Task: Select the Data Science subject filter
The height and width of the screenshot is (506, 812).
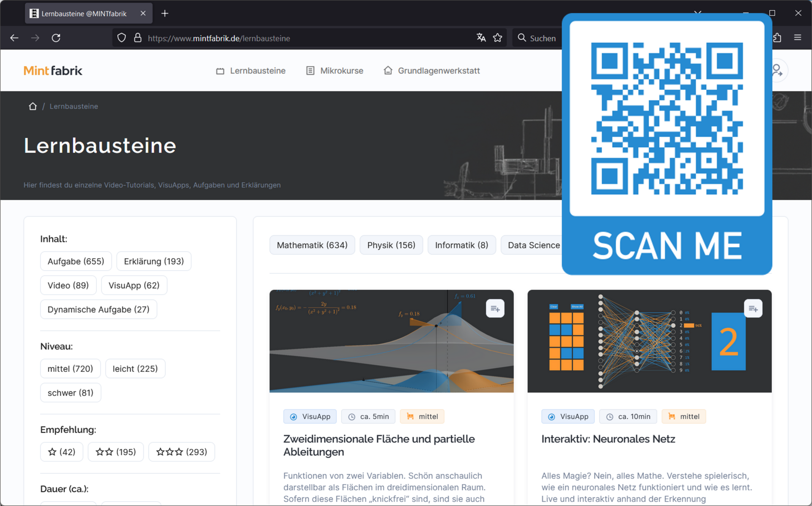Action: [532, 245]
